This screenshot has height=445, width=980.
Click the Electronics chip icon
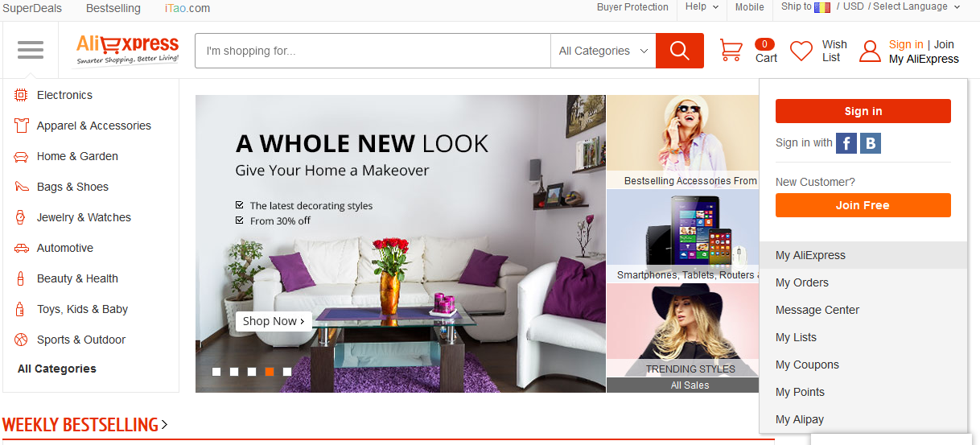[21, 95]
